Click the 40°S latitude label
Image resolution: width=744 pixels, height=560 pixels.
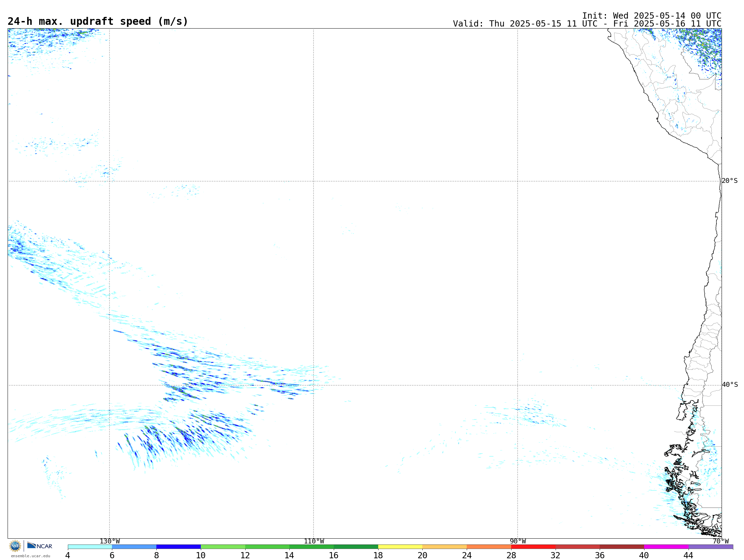(730, 385)
